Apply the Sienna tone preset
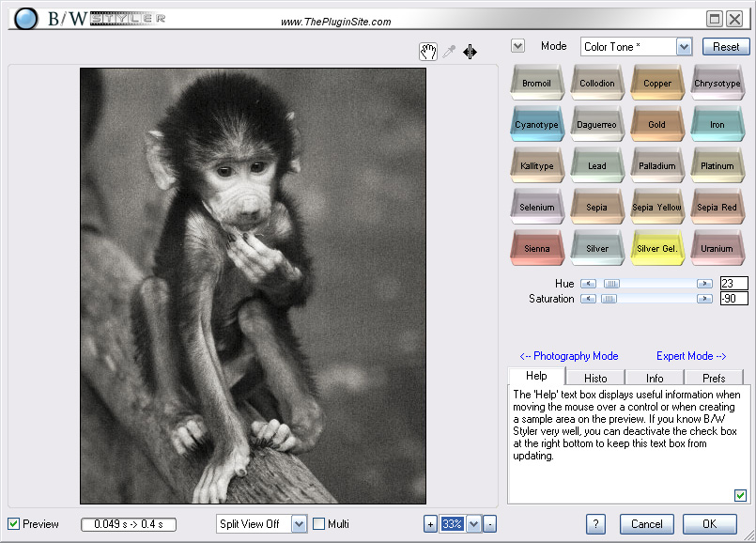Image resolution: width=756 pixels, height=543 pixels. [536, 248]
